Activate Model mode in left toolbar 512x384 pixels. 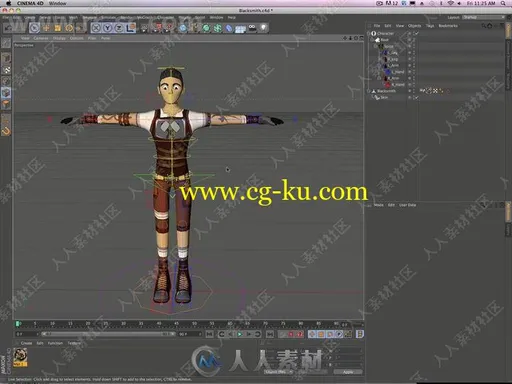point(6,58)
